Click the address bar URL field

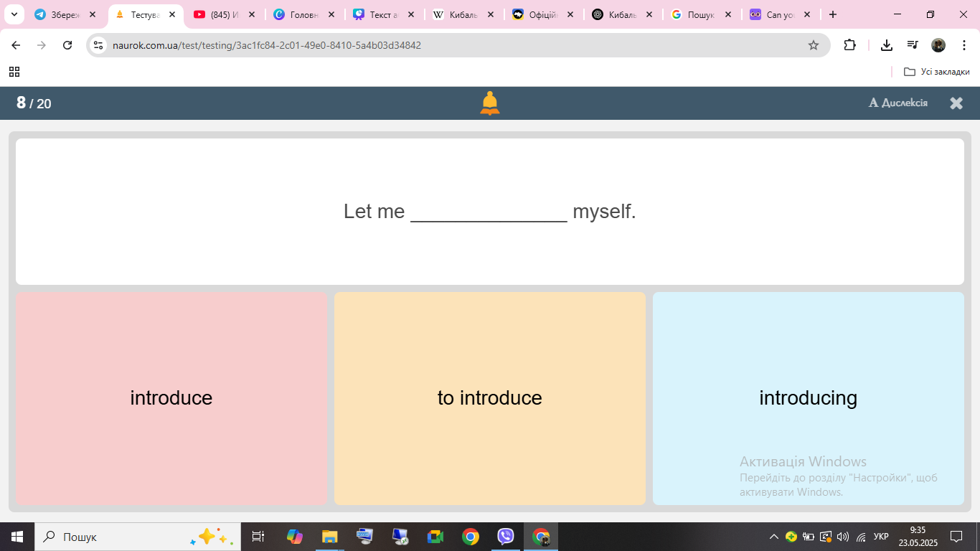pos(287,44)
